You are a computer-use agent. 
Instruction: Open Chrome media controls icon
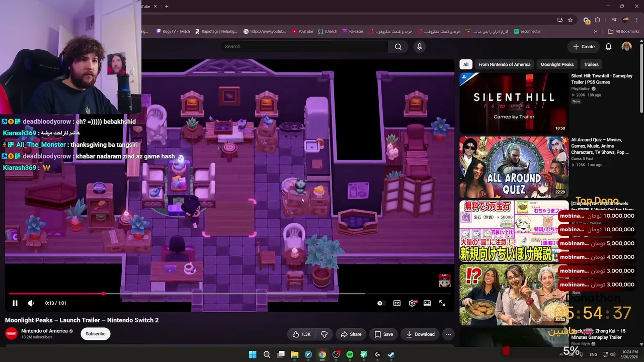(x=614, y=20)
